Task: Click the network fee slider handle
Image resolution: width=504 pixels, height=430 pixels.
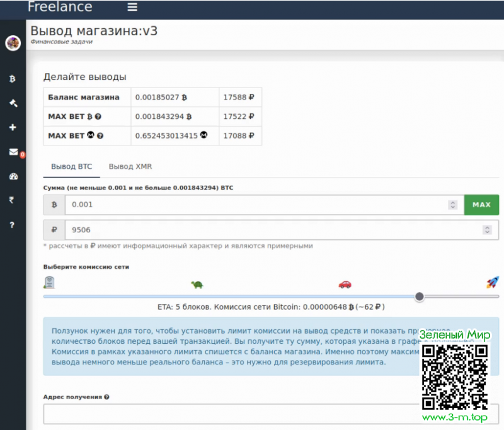Action: tap(420, 297)
